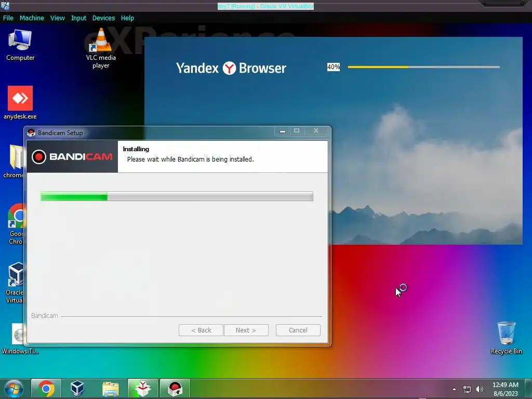Cancel the Bandicam installation
The image size is (532, 399).
coord(298,330)
